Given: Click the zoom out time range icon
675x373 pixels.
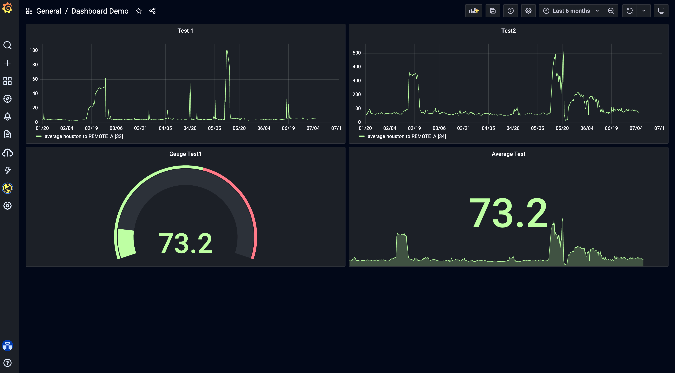Looking at the screenshot, I should 610,11.
